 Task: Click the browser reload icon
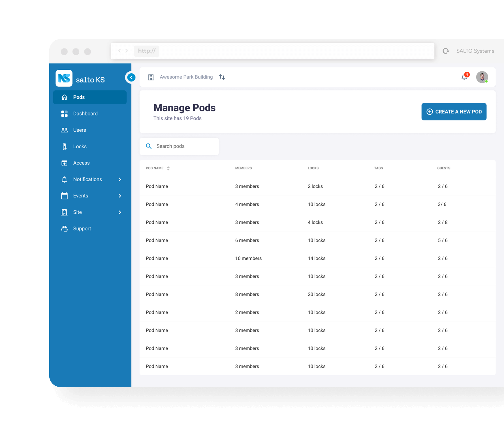pyautogui.click(x=446, y=51)
